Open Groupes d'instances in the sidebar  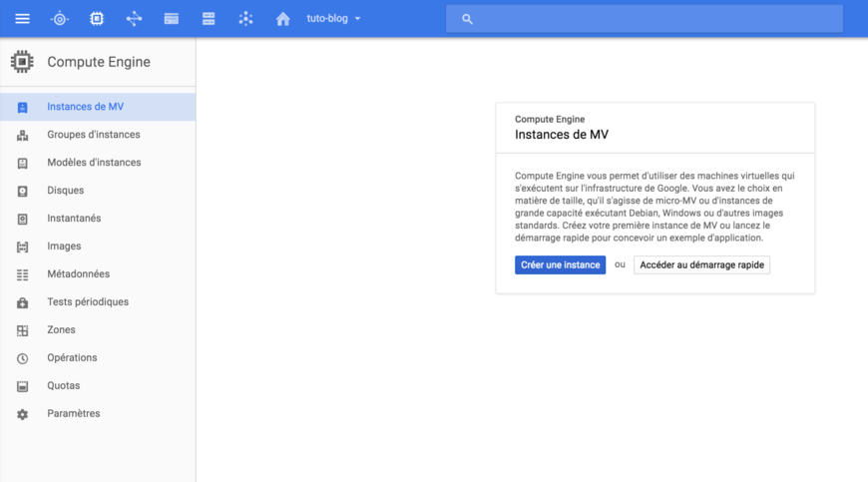[x=98, y=135]
